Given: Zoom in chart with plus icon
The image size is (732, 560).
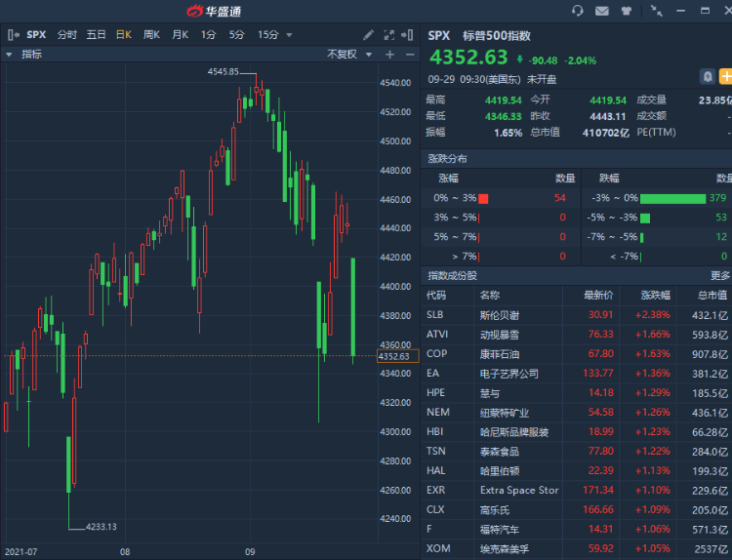Looking at the screenshot, I should (389, 55).
